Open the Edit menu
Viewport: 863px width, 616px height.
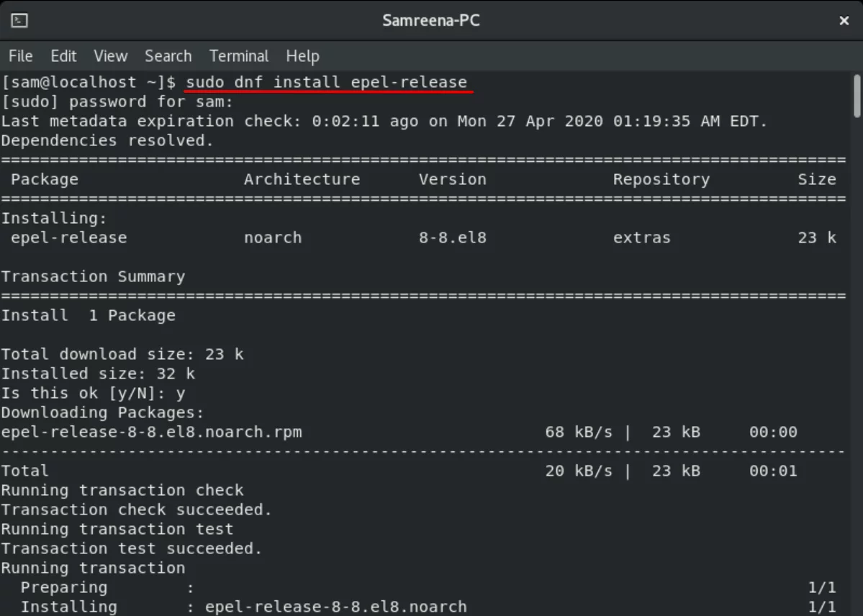(x=63, y=55)
